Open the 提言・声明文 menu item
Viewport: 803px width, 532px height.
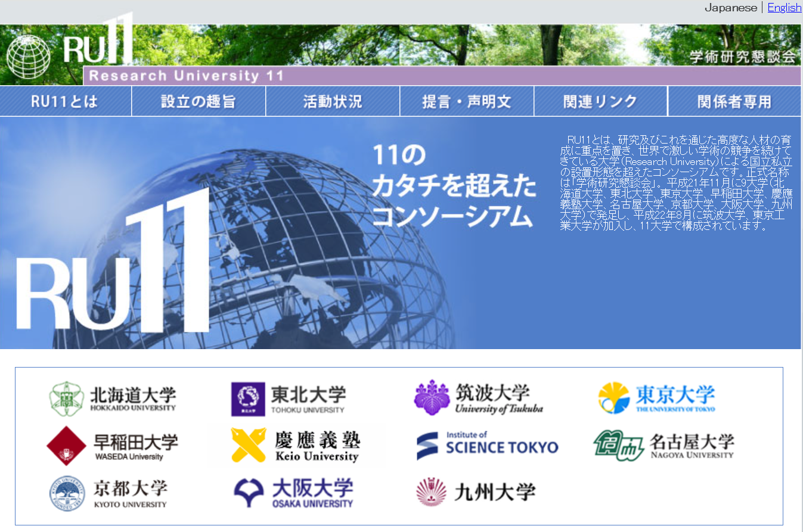[x=467, y=101]
